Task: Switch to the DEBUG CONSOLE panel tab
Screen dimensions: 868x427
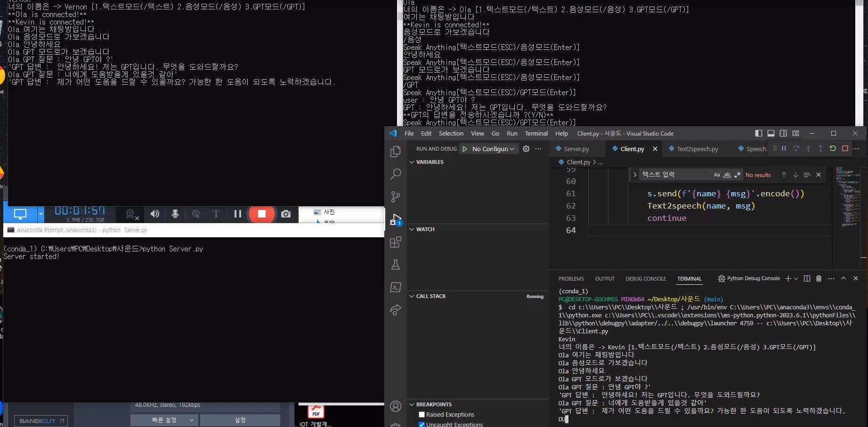Action: tap(646, 278)
